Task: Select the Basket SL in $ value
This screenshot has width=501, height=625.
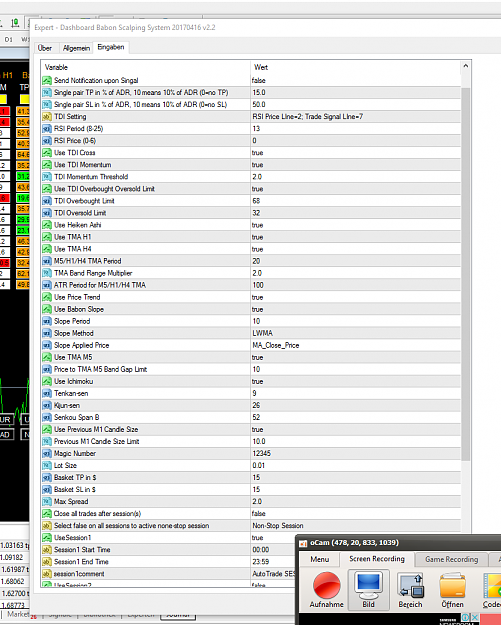Action: click(256, 489)
